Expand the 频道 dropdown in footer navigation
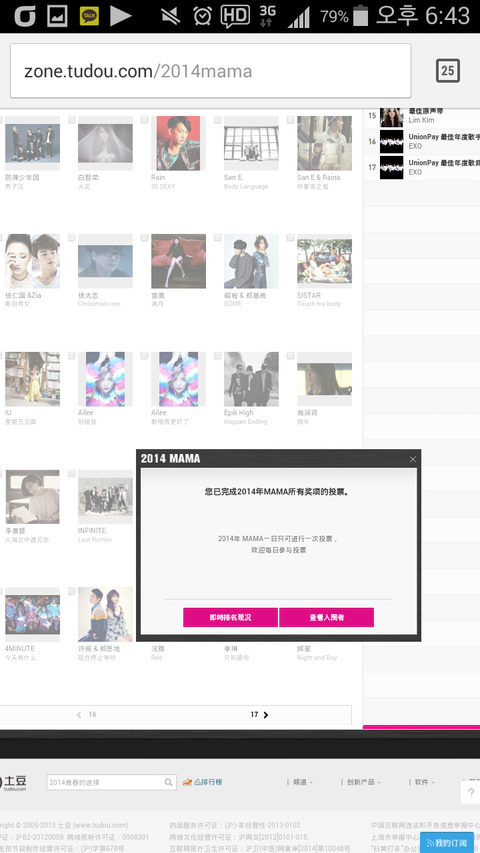480x853 pixels. click(303, 782)
